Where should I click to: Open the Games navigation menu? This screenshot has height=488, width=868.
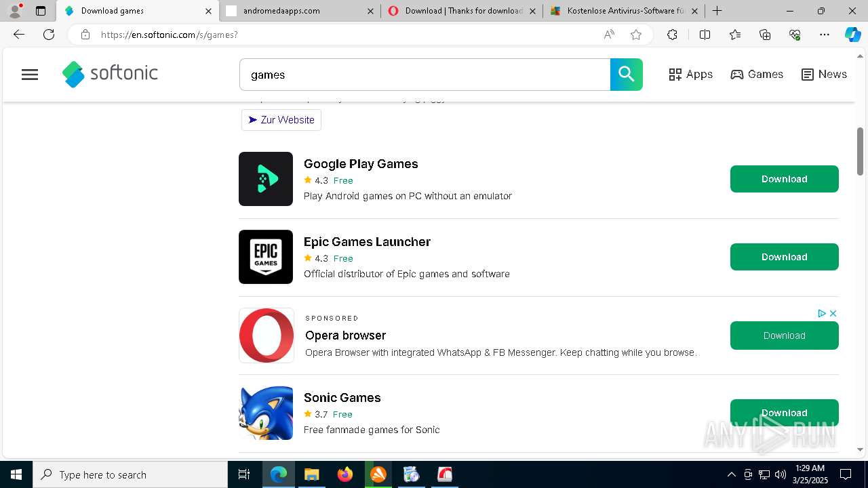[757, 75]
